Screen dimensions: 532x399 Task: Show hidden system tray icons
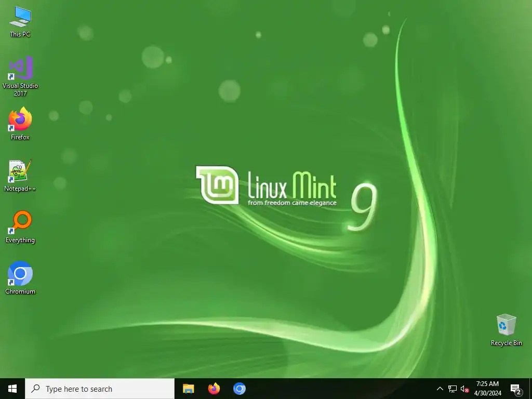point(440,389)
